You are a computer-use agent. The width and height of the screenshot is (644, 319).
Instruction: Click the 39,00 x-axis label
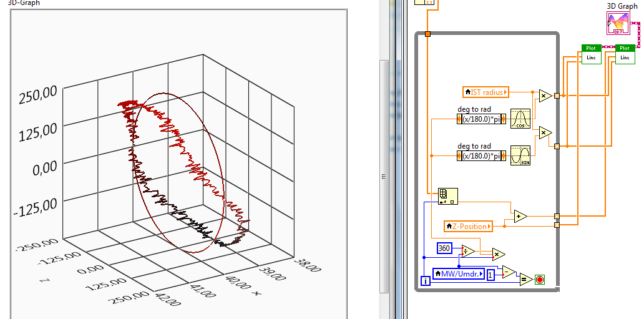pos(272,274)
